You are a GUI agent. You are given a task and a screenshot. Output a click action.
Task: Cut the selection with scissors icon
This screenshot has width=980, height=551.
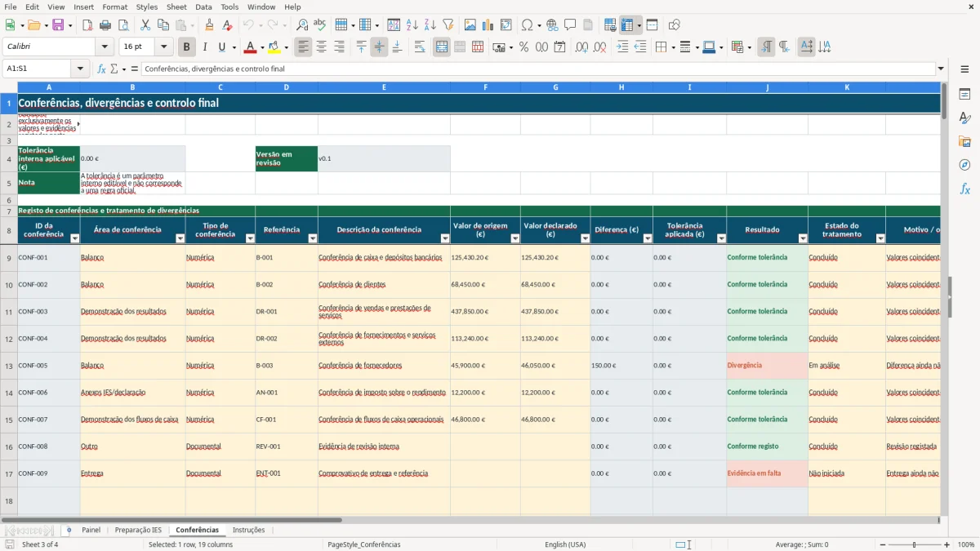pos(145,25)
